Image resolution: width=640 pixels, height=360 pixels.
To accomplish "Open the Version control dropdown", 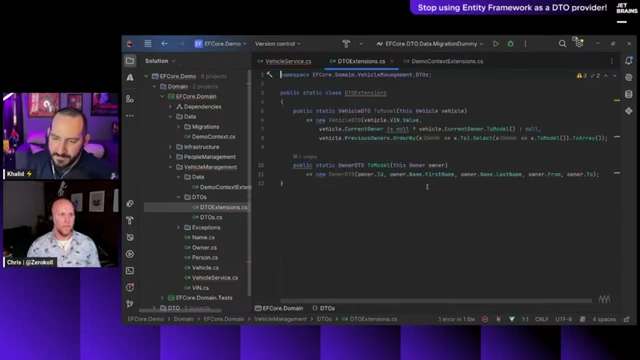I will pos(278,44).
